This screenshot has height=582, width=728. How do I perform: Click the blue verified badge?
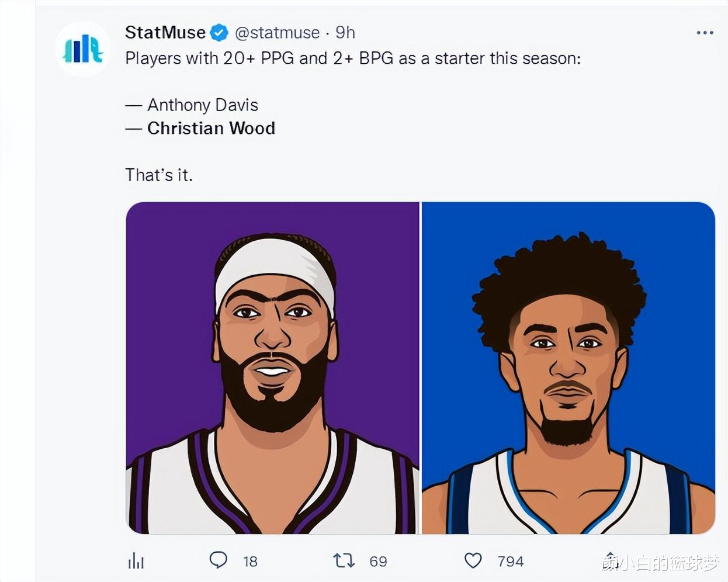point(219,33)
